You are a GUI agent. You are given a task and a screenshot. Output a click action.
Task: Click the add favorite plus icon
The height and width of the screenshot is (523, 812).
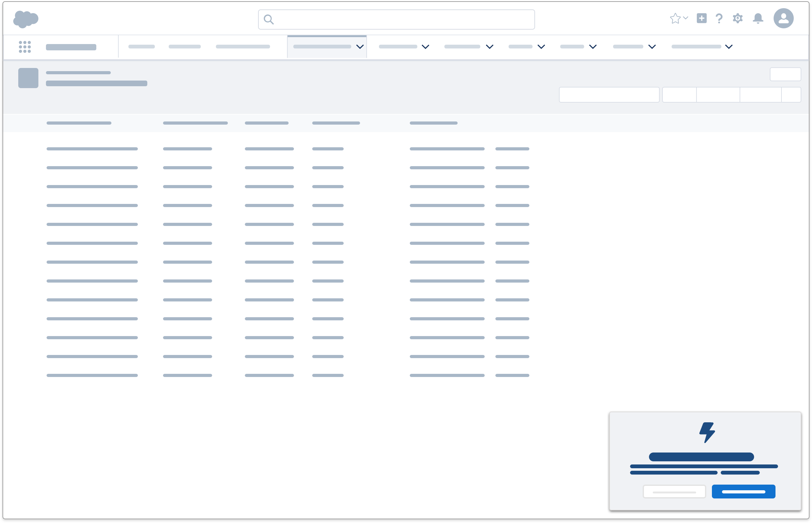[702, 19]
